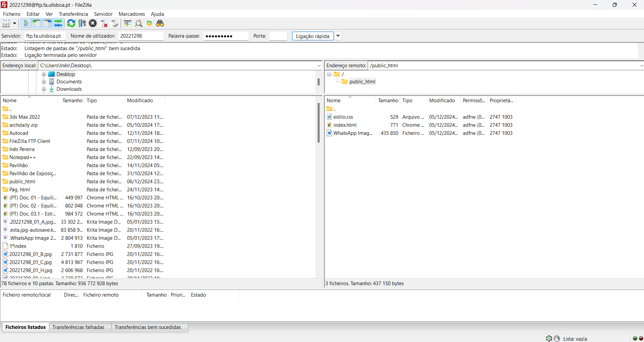Viewport: 644px width, 342px height.
Task: Search for files with the binoculars icon
Action: [x=160, y=23]
